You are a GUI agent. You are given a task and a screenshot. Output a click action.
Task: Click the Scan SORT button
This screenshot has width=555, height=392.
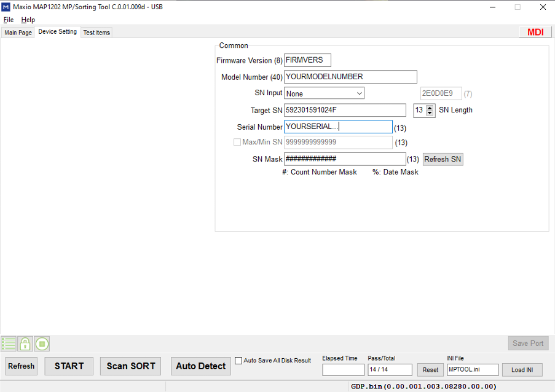click(x=131, y=366)
